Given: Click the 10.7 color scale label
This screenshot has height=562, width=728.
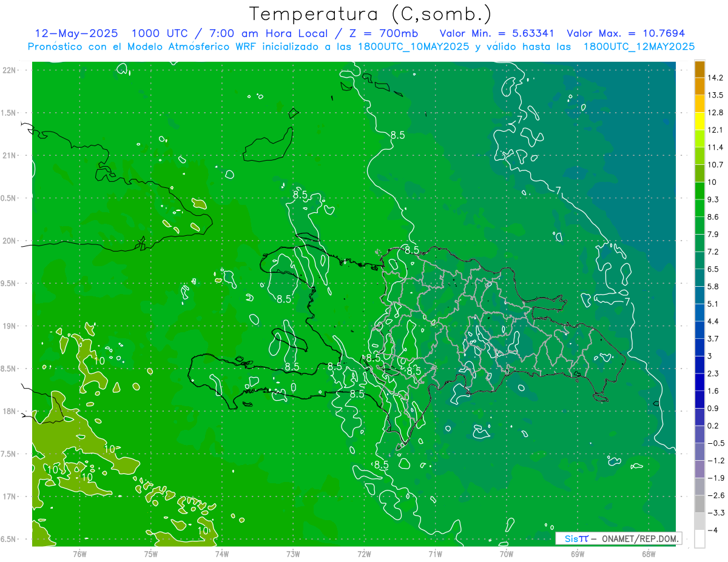Looking at the screenshot, I should (715, 165).
